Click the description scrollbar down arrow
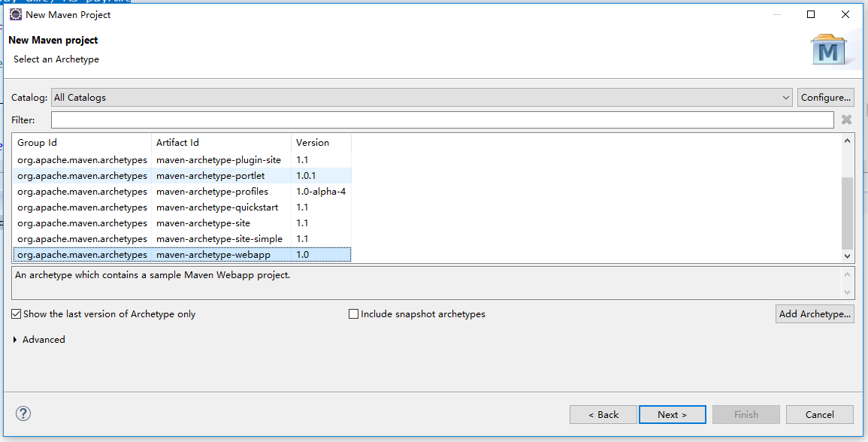Viewport: 868px width, 442px height. point(847,292)
